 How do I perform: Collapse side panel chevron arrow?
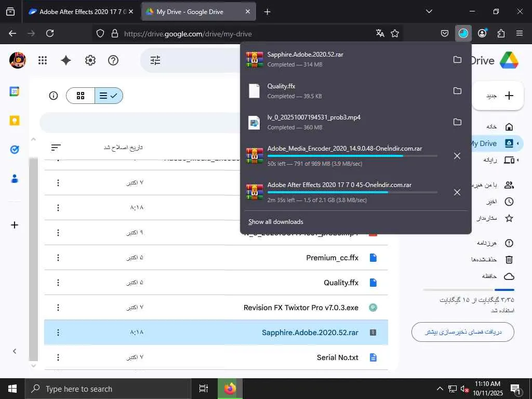pyautogui.click(x=15, y=351)
